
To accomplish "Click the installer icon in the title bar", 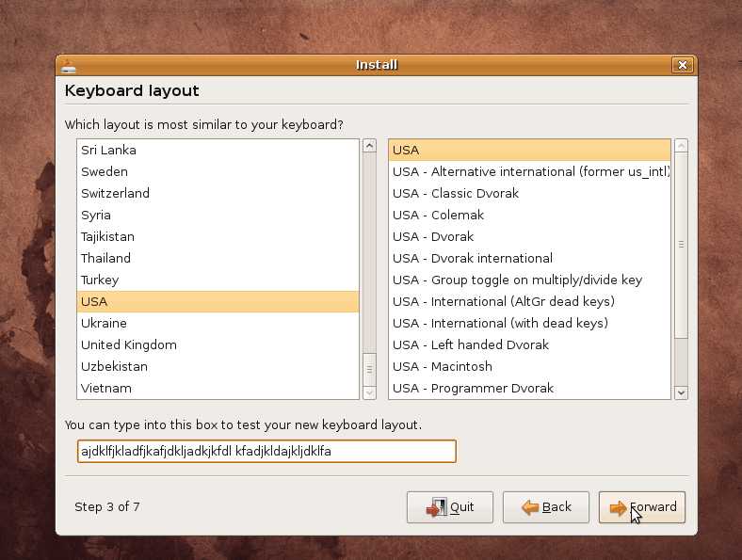I will coord(67,65).
